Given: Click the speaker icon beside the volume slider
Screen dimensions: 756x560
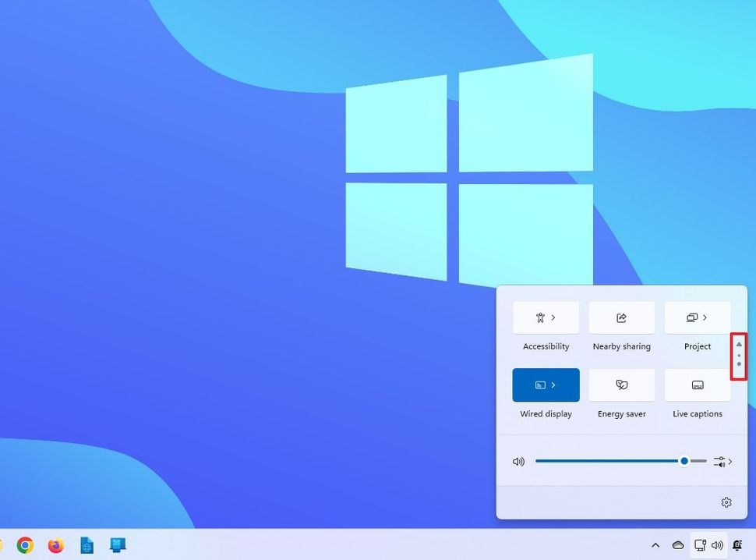Looking at the screenshot, I should pyautogui.click(x=518, y=461).
